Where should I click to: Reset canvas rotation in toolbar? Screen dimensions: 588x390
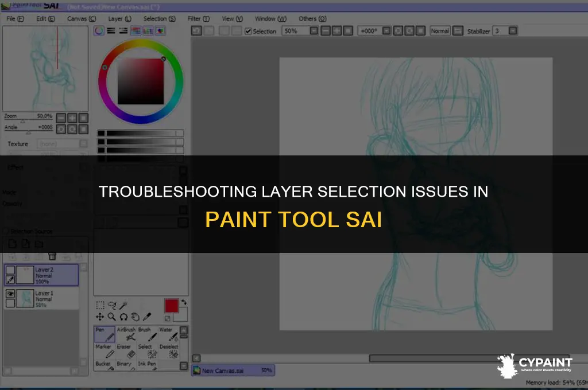pos(421,31)
